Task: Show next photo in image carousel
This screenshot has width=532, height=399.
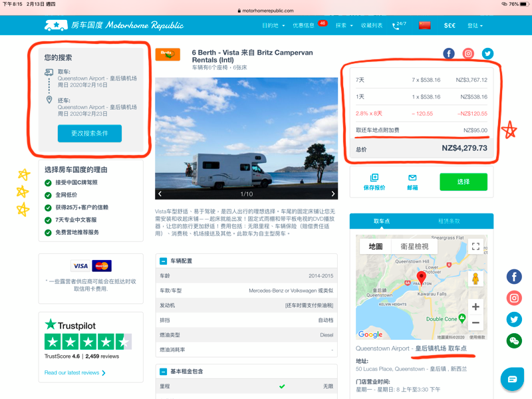Action: (x=332, y=194)
